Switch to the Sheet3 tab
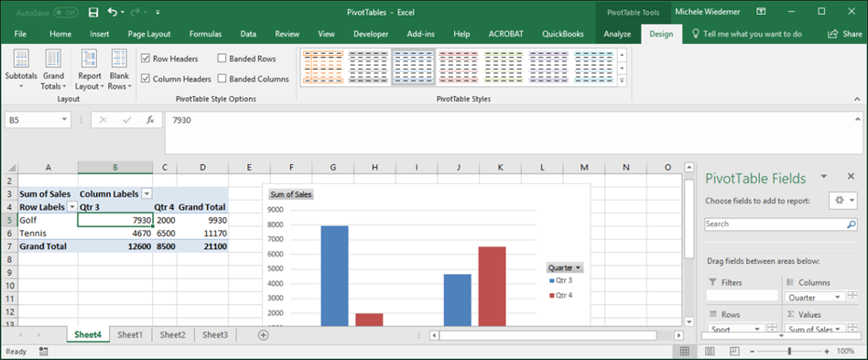 (215, 334)
